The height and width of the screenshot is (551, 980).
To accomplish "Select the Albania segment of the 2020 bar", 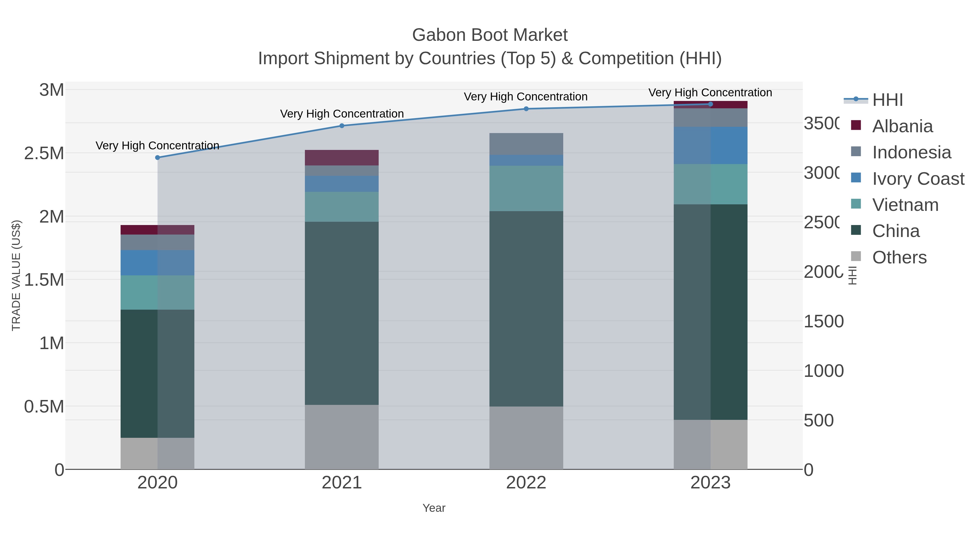I will point(158,230).
